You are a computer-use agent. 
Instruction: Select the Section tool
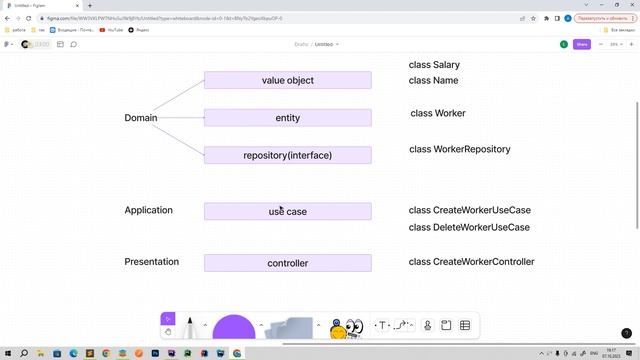[x=446, y=325]
